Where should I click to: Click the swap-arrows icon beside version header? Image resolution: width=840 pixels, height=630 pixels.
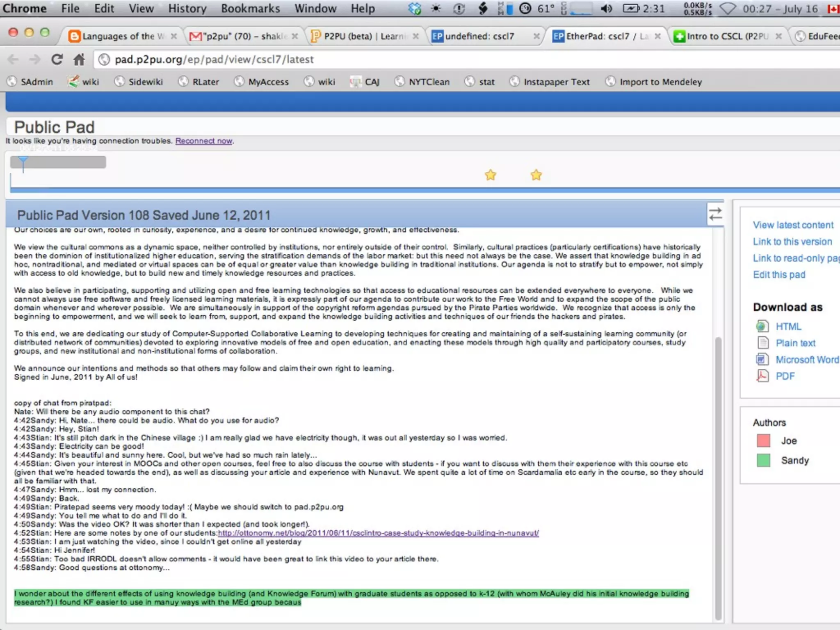point(715,214)
